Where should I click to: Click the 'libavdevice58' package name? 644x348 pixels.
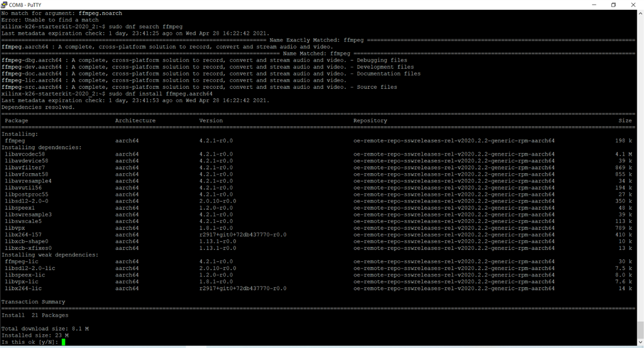click(27, 161)
